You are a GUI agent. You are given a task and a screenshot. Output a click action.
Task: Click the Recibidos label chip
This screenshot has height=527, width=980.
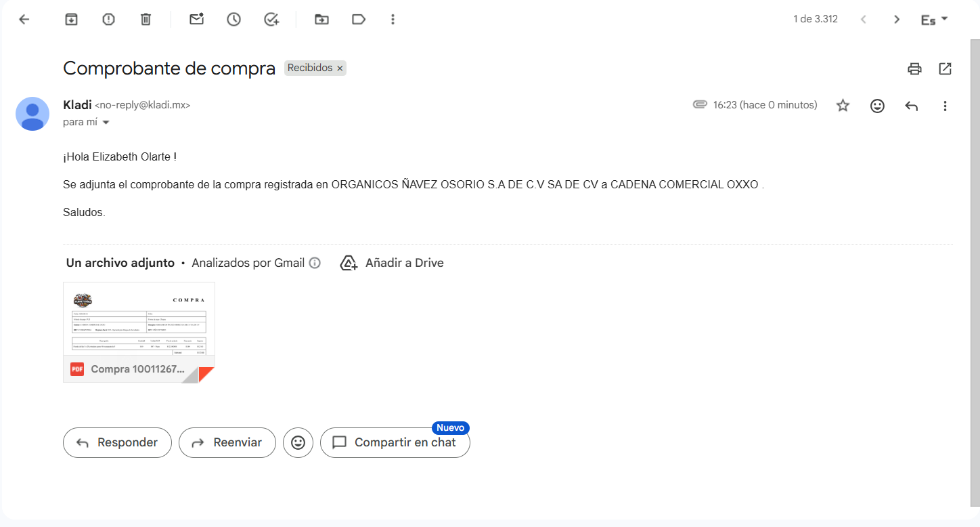310,68
